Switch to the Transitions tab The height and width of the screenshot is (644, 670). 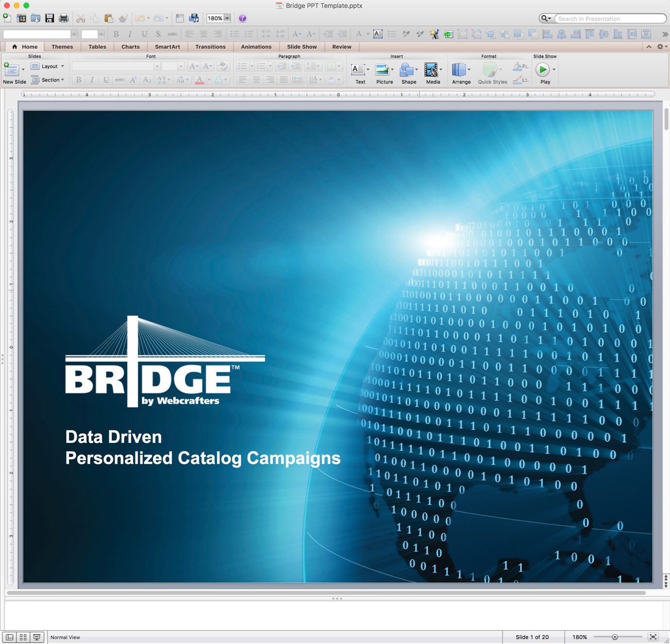210,47
